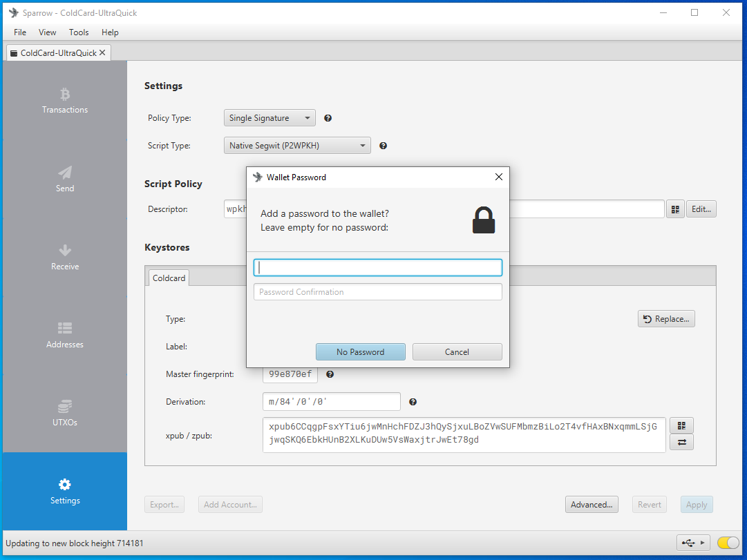Screen dimensions: 747x560
Task: Click the Export... button
Action: coord(164,505)
